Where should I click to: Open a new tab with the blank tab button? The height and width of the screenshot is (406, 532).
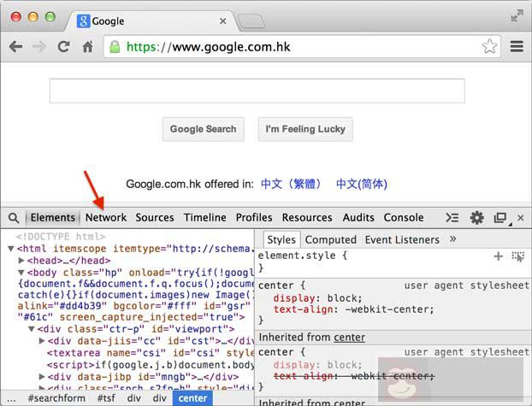click(251, 21)
